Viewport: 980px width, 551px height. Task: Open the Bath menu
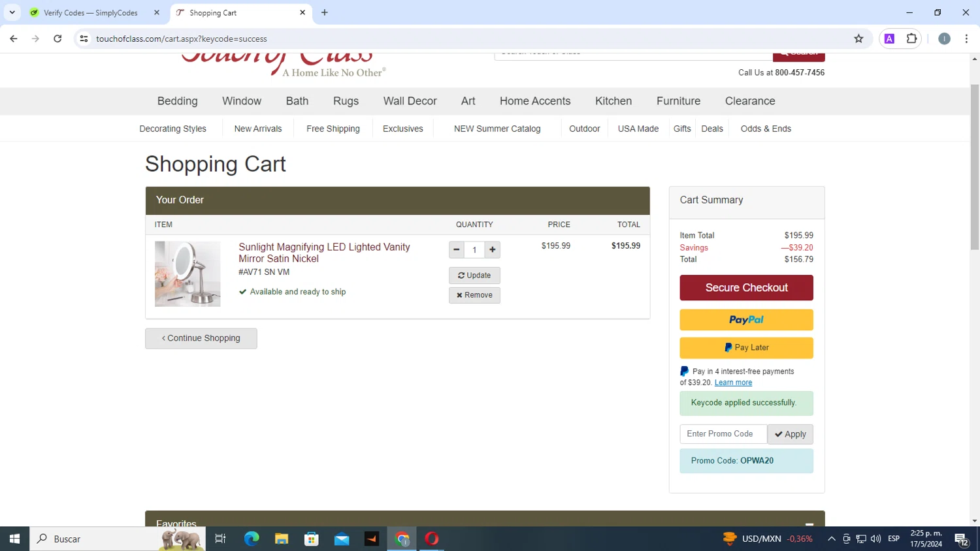coord(297,101)
